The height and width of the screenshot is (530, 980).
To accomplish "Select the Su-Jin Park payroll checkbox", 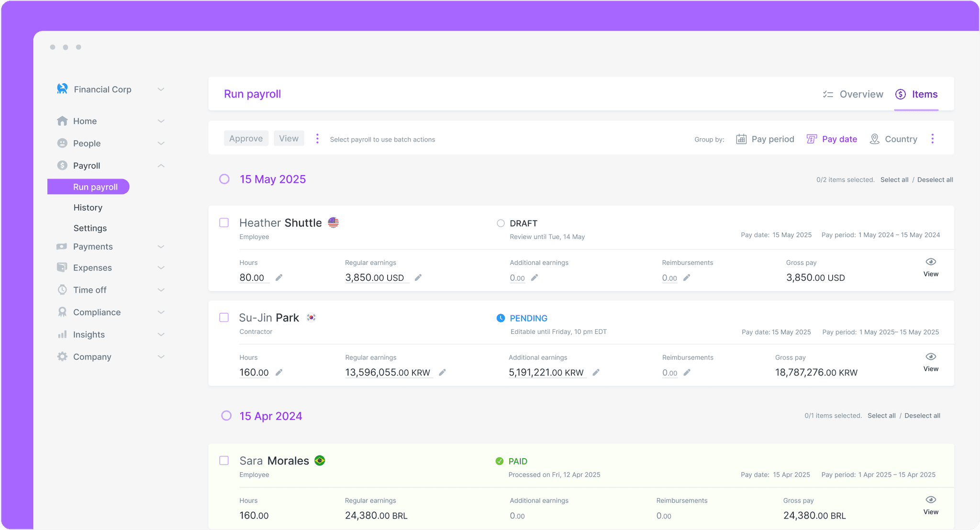I will tap(224, 318).
